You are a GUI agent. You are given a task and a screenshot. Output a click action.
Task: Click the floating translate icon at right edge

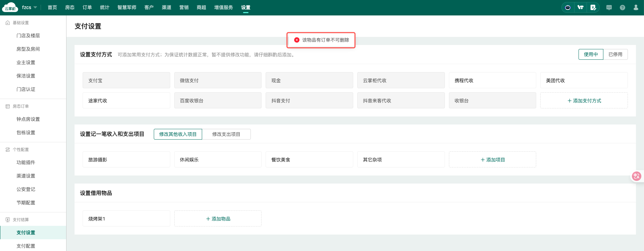[x=636, y=176]
